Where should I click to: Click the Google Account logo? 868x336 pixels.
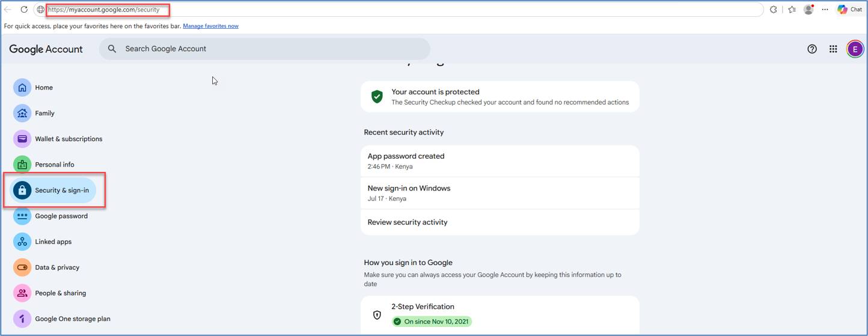[x=46, y=49]
